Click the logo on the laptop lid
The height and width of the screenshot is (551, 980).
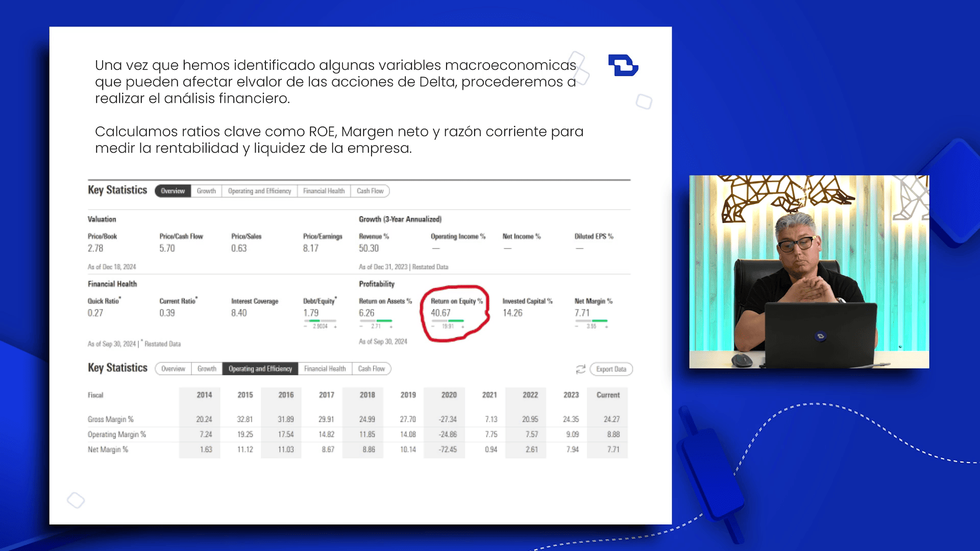point(820,336)
